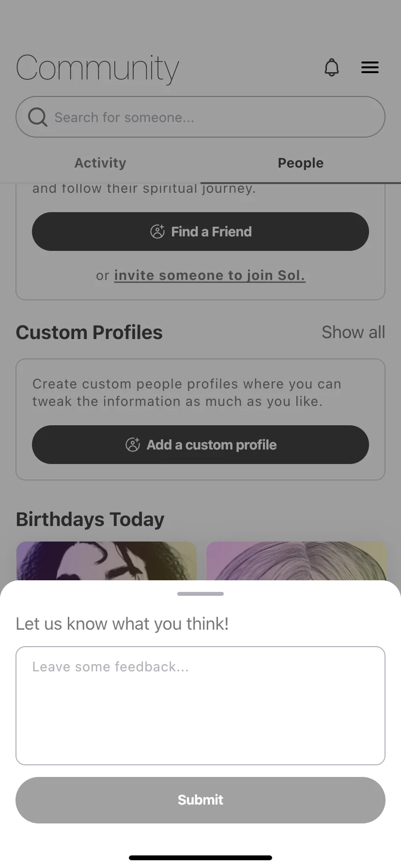The image size is (401, 868).
Task: Open invite someone to join Sol link
Action: [210, 275]
